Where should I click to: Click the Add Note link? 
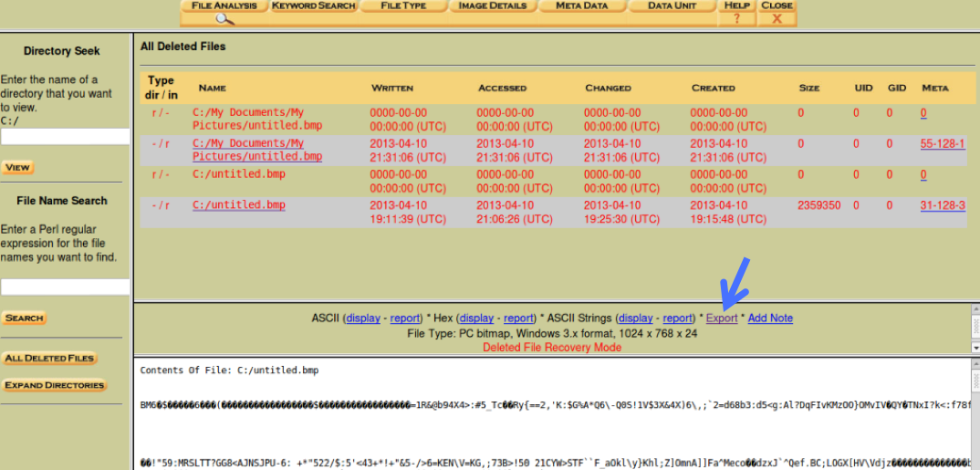pyautogui.click(x=770, y=319)
